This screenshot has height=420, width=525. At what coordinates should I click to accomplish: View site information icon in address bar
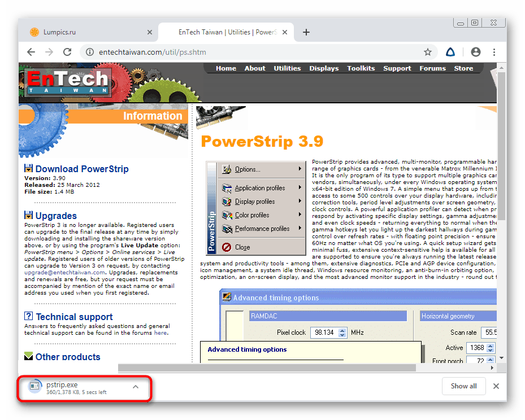(90, 52)
